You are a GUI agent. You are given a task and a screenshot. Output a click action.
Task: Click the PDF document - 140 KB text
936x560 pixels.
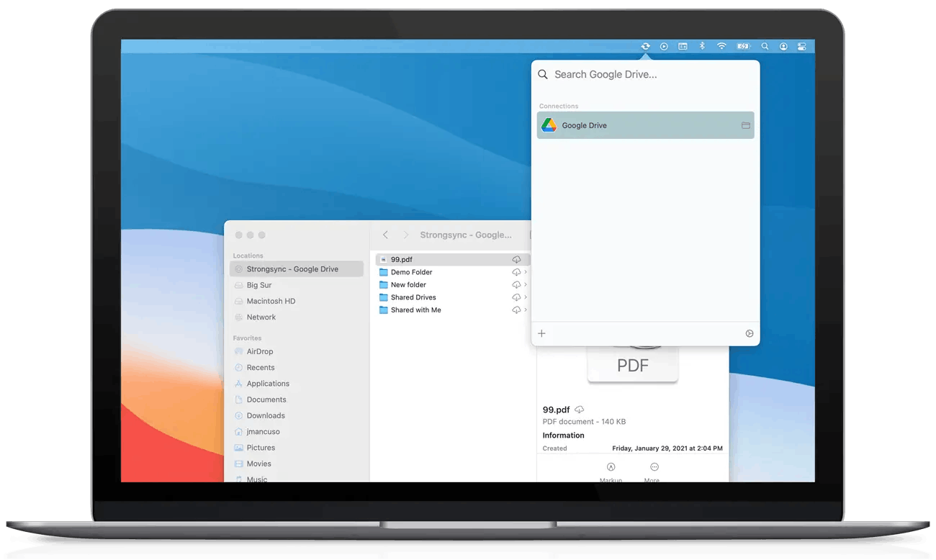pos(584,422)
